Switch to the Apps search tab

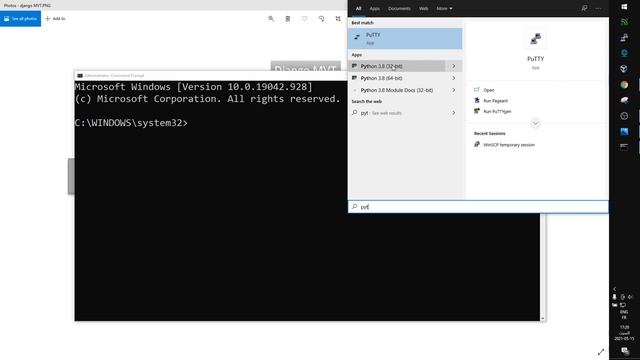[374, 9]
